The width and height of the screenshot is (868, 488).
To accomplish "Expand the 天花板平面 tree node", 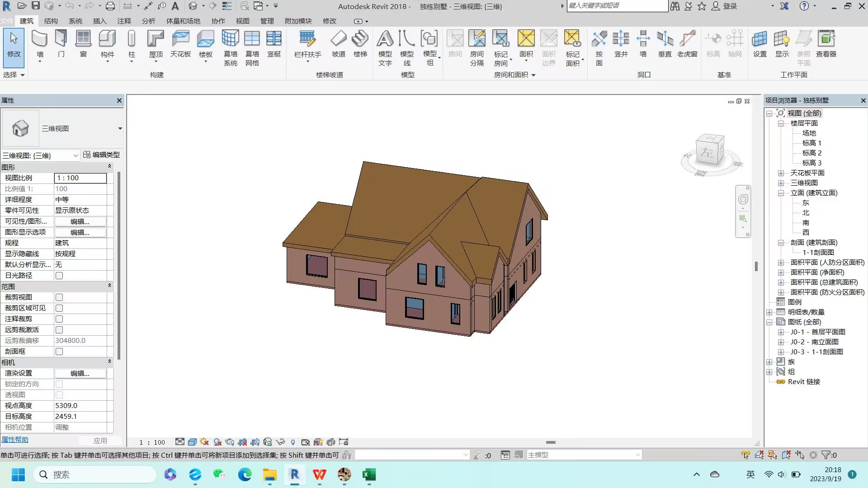I will pyautogui.click(x=781, y=173).
